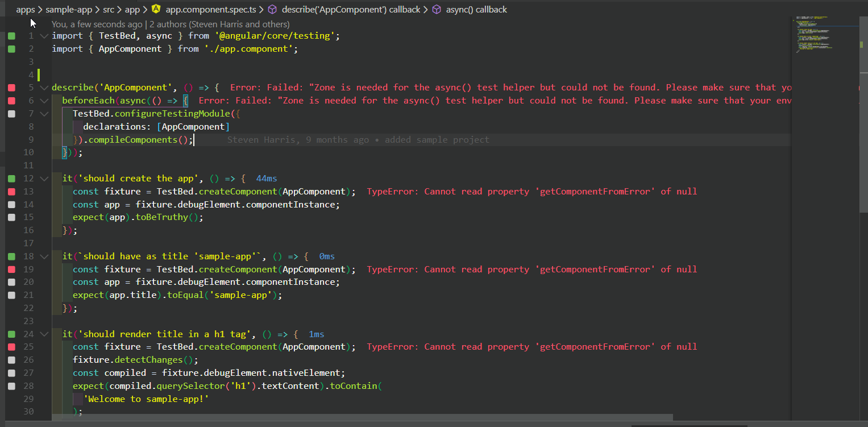Open the app.component.spec.ts breadcrumb
Viewport: 868px width, 427px height.
pos(211,9)
